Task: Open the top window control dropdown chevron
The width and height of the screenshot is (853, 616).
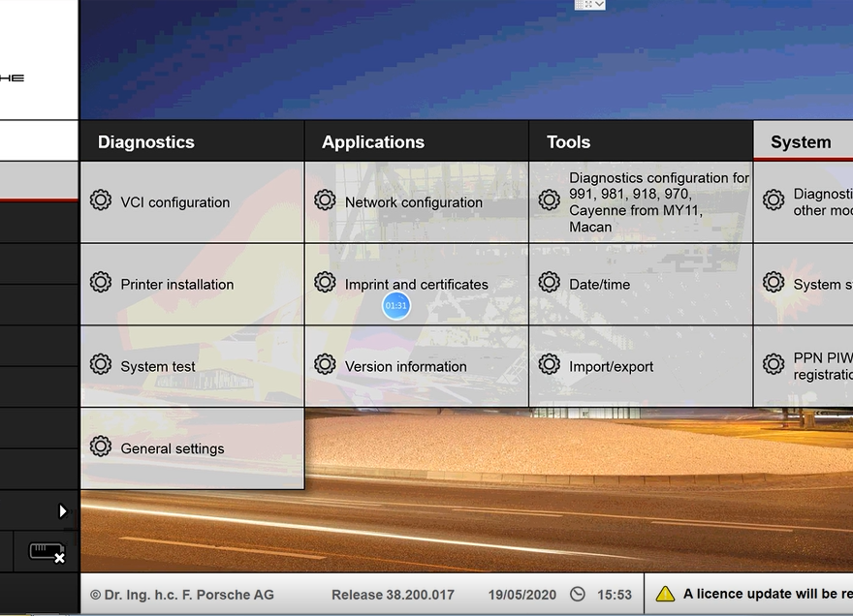Action: (x=599, y=4)
